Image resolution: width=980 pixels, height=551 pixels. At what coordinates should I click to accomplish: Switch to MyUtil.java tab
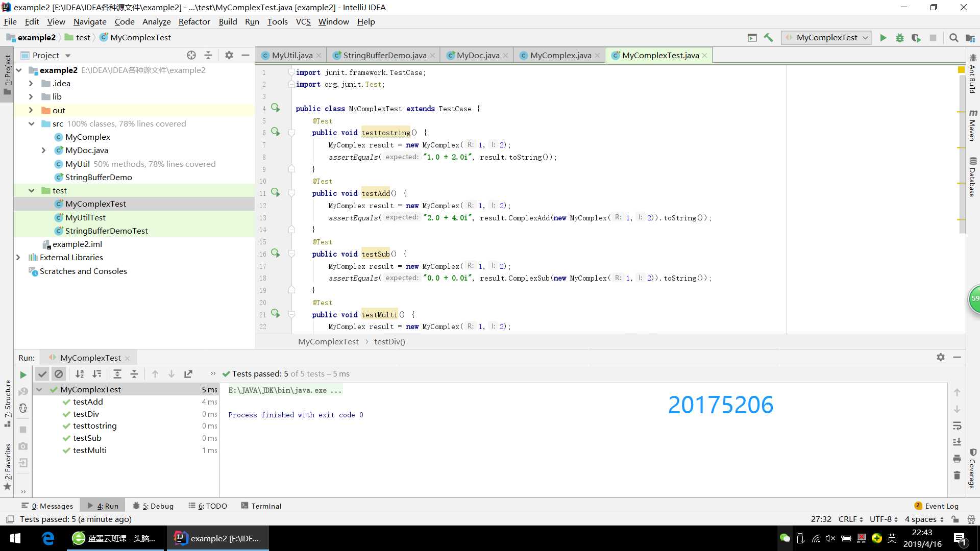[291, 55]
